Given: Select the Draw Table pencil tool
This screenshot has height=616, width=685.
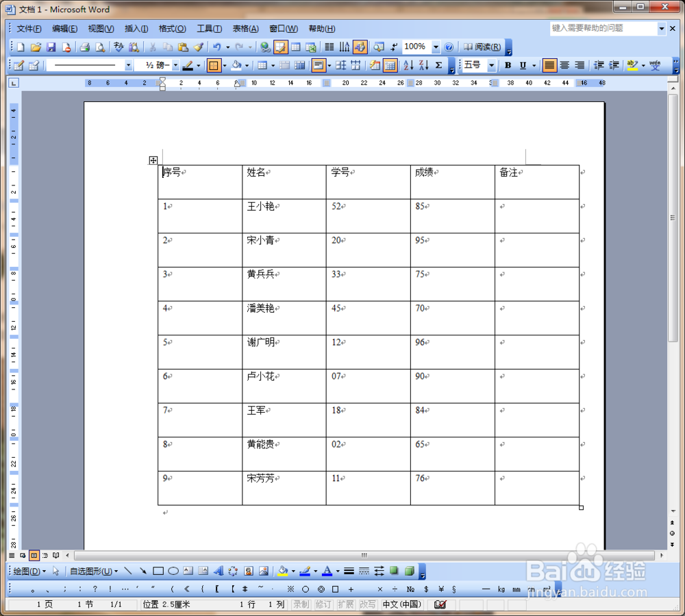Looking at the screenshot, I should 18,66.
